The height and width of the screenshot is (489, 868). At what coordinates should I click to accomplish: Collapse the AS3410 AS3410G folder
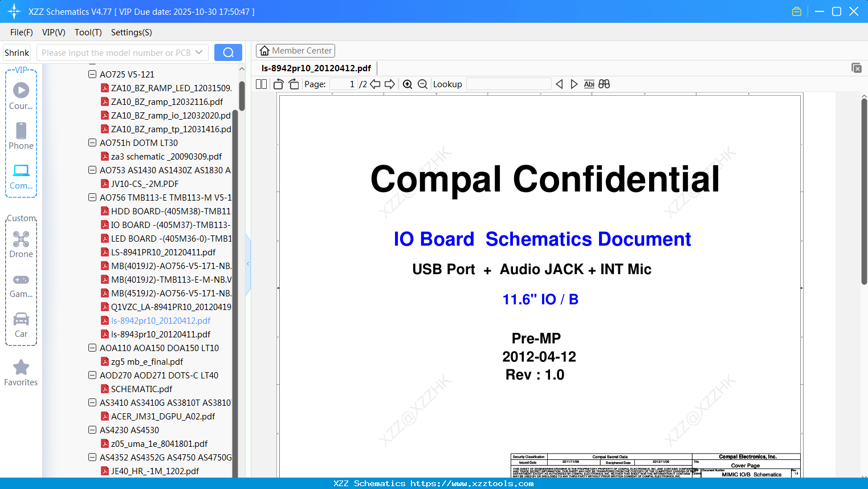[x=92, y=402]
